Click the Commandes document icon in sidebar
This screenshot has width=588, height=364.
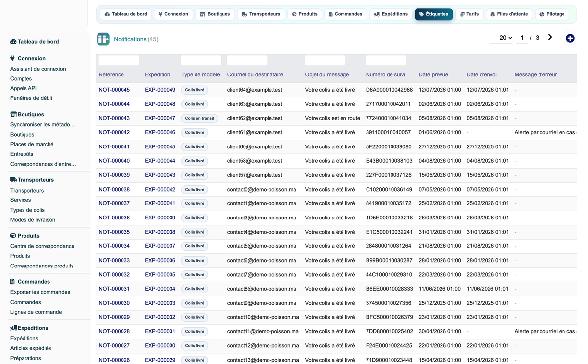(x=12, y=282)
